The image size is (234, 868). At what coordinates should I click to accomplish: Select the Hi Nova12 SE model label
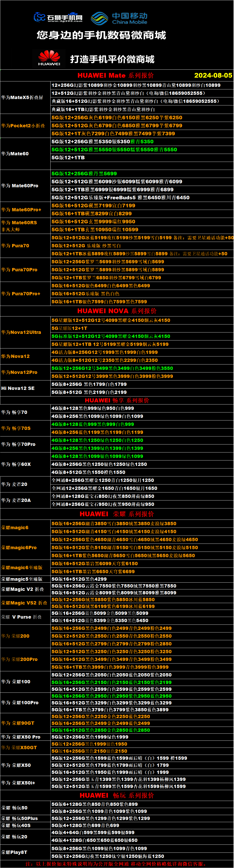[18, 388]
